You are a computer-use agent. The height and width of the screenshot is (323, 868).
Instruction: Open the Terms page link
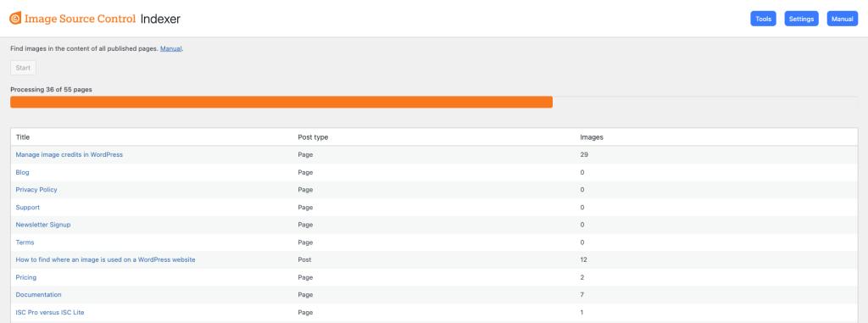point(25,242)
